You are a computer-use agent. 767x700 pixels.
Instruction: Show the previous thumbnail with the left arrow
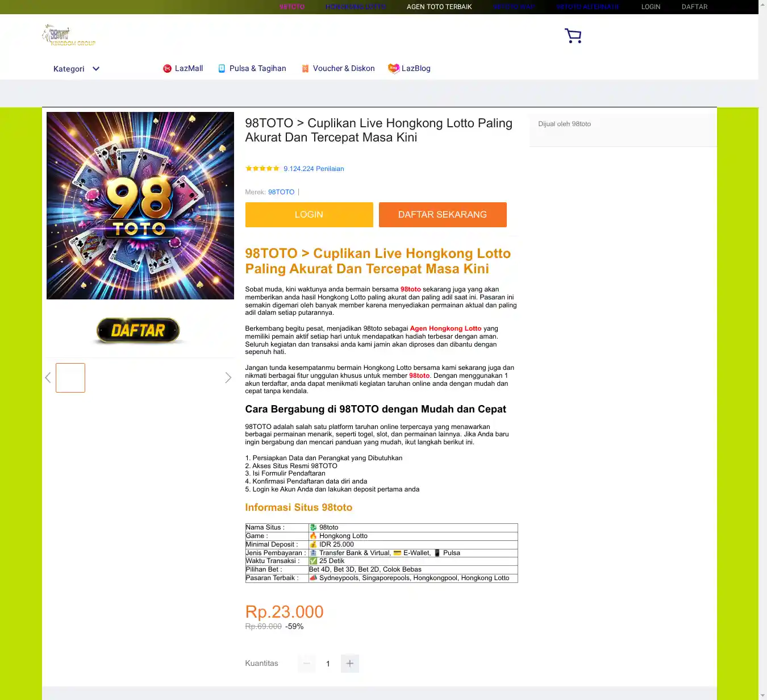pos(48,377)
